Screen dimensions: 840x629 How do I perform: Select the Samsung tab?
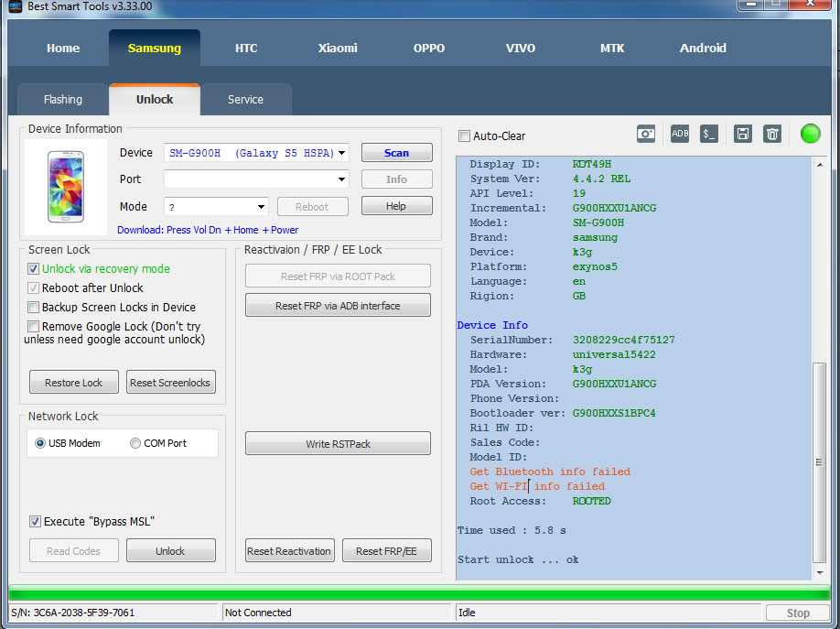click(155, 49)
